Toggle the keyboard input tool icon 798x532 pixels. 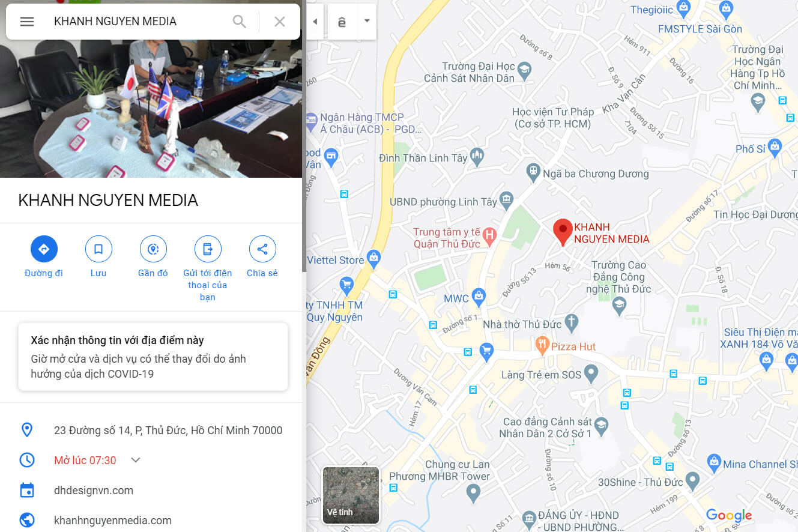click(342, 22)
